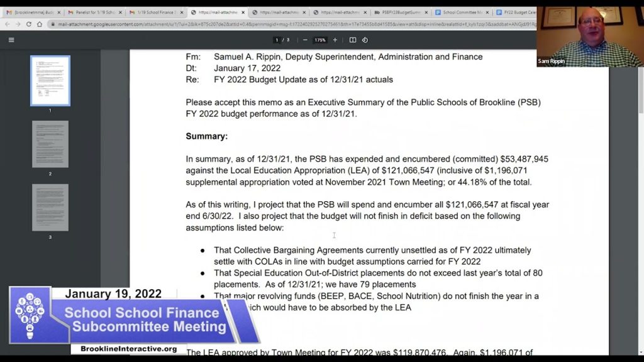Image resolution: width=644 pixels, height=362 pixels.
Task: Select page 2 thumbnail in sidebar
Action: coord(50,144)
